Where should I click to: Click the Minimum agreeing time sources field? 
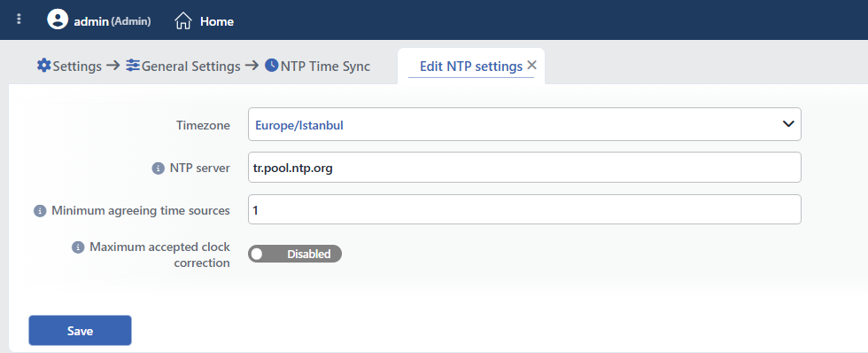524,209
